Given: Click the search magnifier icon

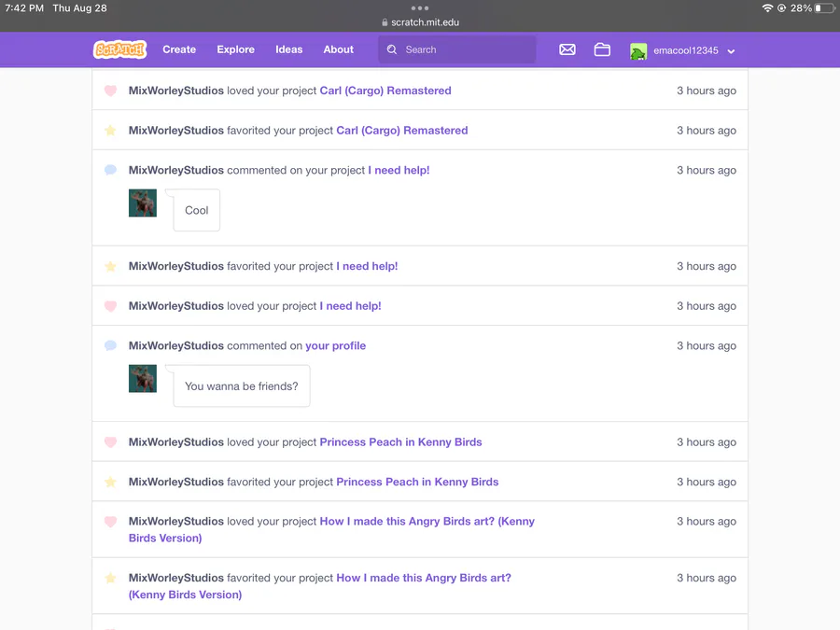Looking at the screenshot, I should pyautogui.click(x=392, y=49).
